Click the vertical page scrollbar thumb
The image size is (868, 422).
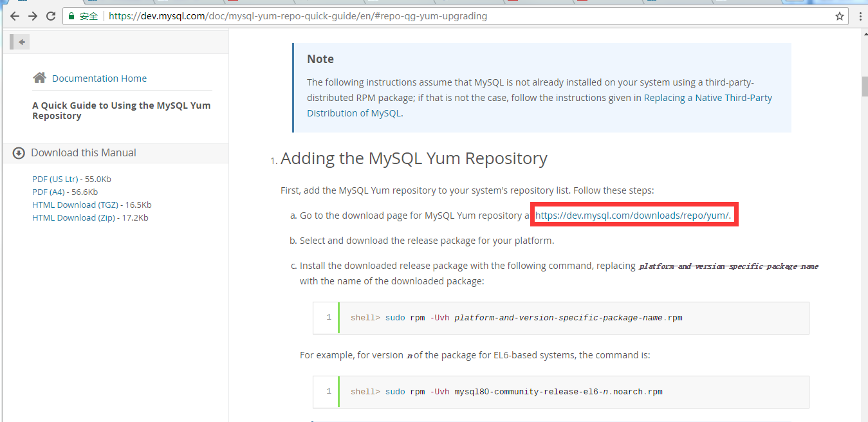coord(864,86)
